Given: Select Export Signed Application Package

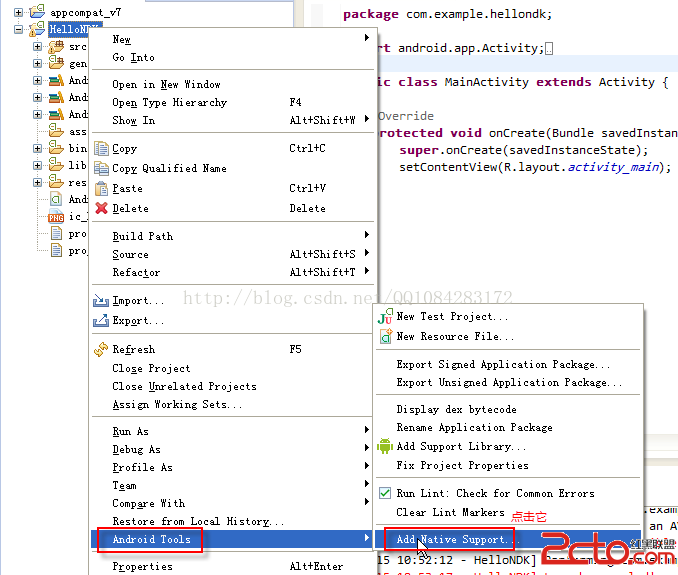Looking at the screenshot, I should (x=502, y=364).
